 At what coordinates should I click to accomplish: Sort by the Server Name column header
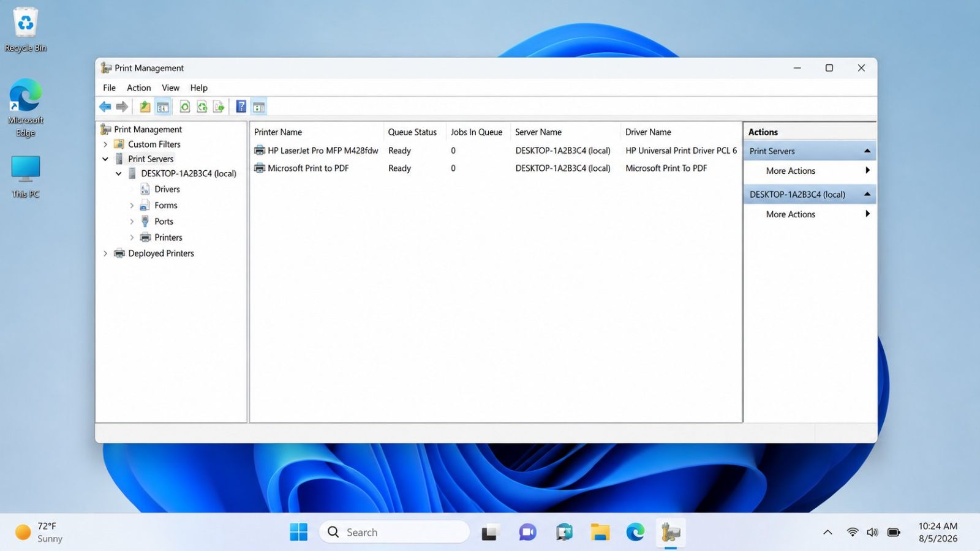pyautogui.click(x=565, y=132)
